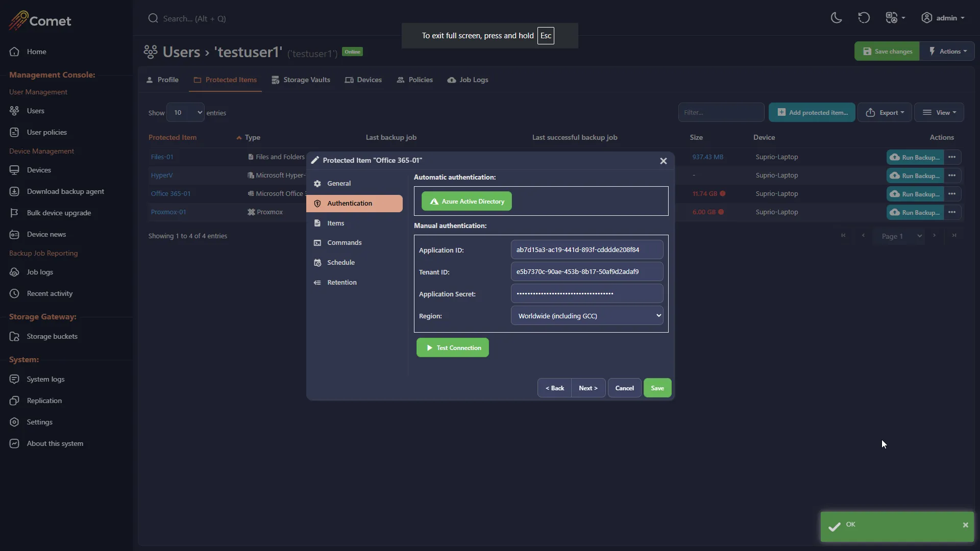The width and height of the screenshot is (980, 551).
Task: Close the Protected Item dialog
Action: click(663, 161)
